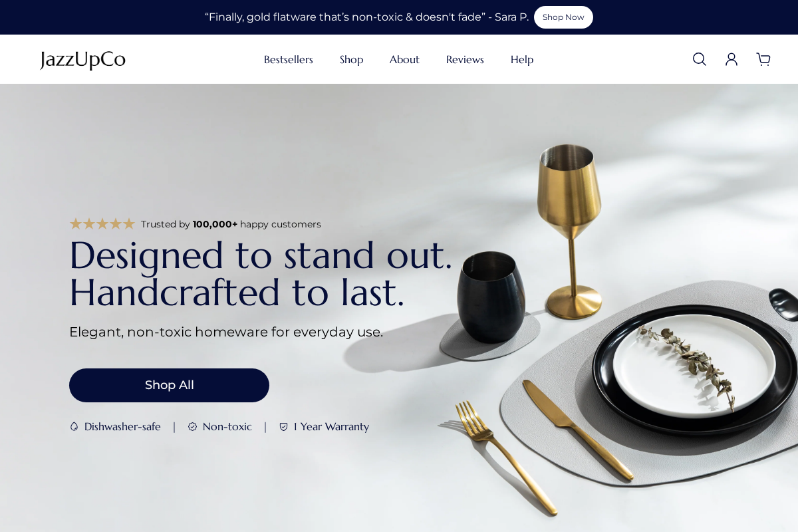This screenshot has height=532, width=798.
Task: Click the Non-toxic checkmark badge icon
Action: [x=192, y=427]
